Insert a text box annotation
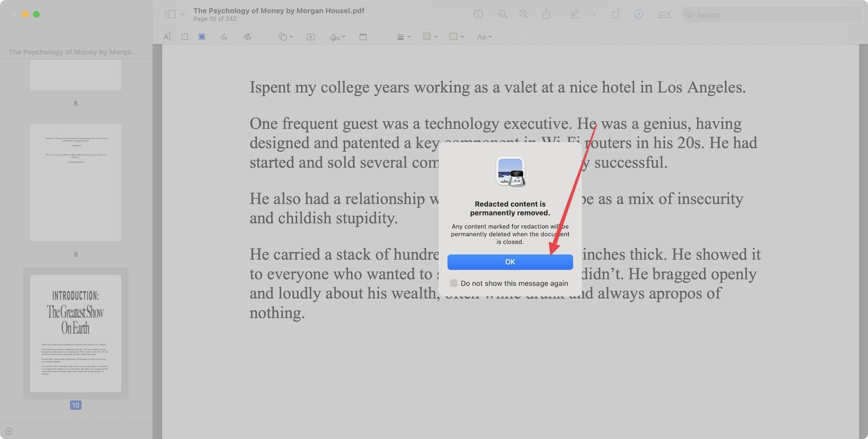 311,37
